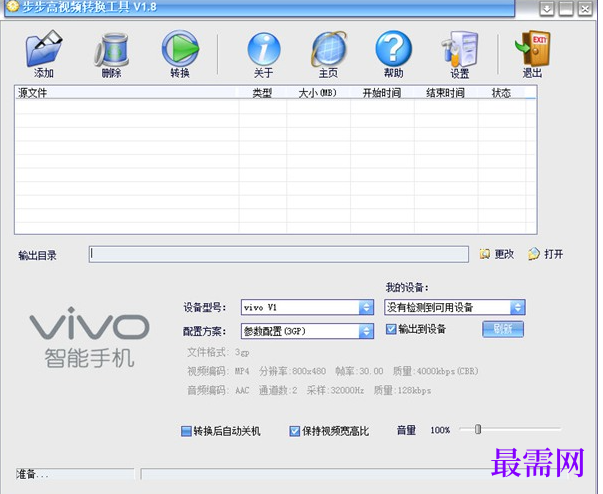603x494 pixels.
Task: Click the 类型 column header
Action: (262, 93)
